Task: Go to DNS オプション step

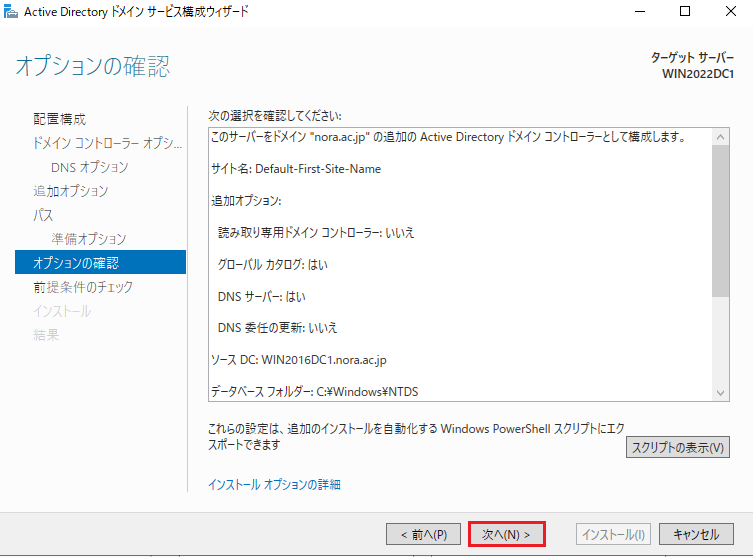Action: (x=90, y=167)
